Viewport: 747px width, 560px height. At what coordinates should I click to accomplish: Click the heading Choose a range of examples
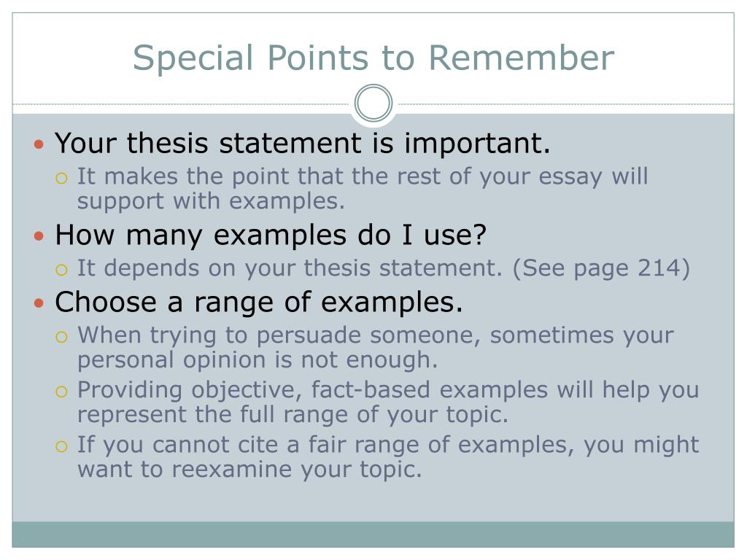click(259, 303)
